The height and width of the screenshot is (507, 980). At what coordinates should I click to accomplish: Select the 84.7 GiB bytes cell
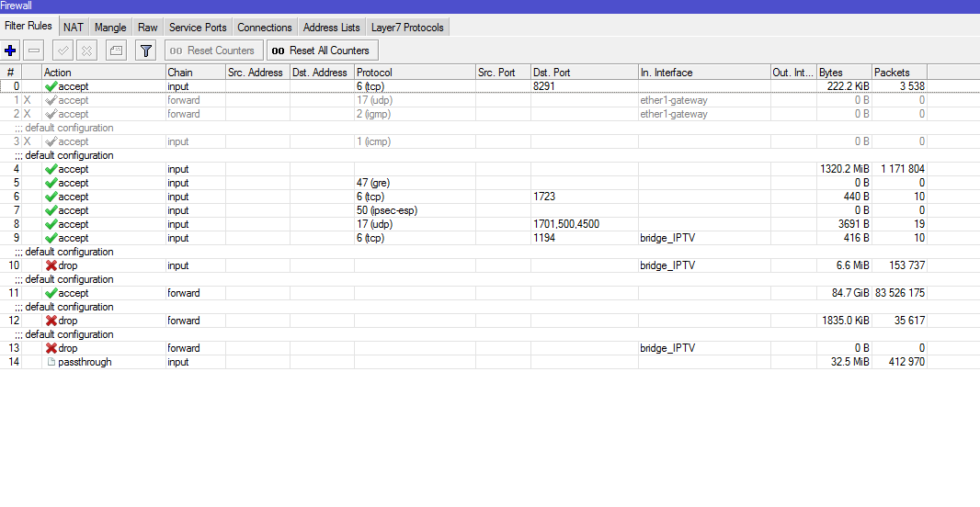(844, 293)
